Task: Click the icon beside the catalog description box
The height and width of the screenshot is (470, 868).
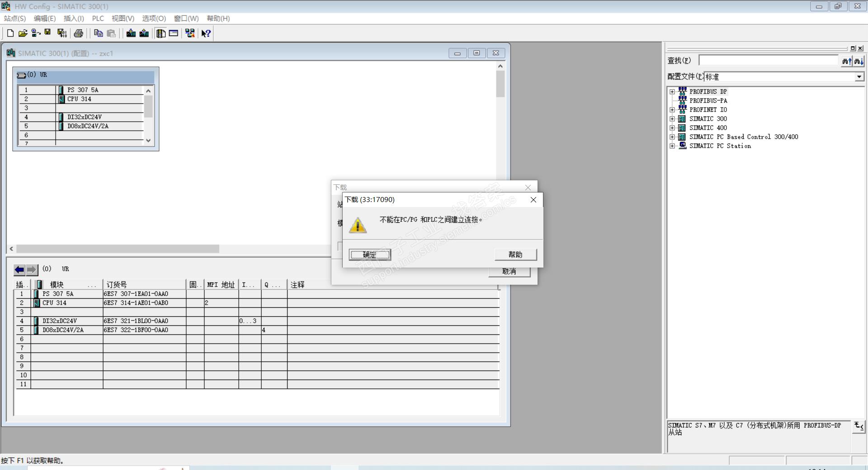Action: coord(859,426)
